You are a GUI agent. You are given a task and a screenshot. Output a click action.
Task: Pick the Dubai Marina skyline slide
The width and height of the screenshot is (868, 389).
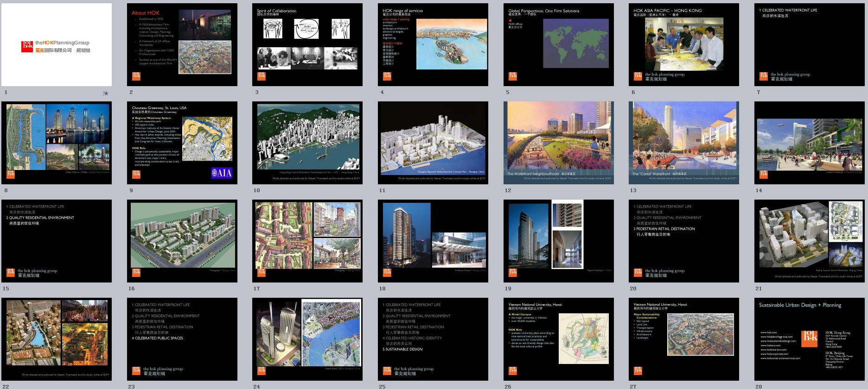(x=57, y=143)
